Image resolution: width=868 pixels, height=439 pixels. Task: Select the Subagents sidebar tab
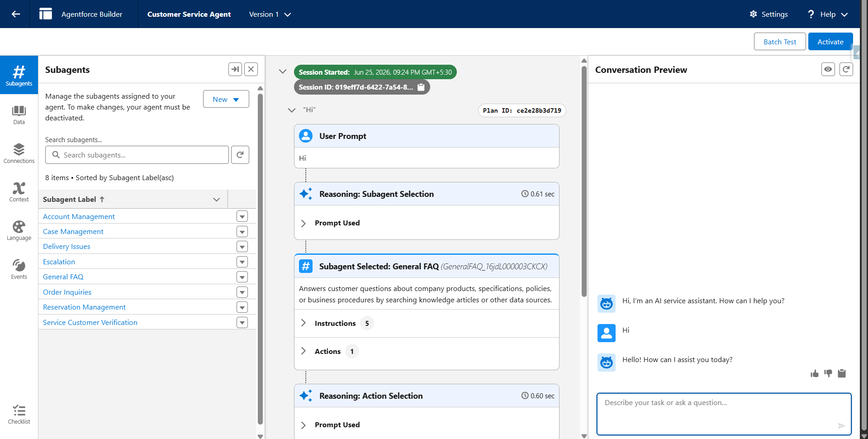[x=19, y=75]
